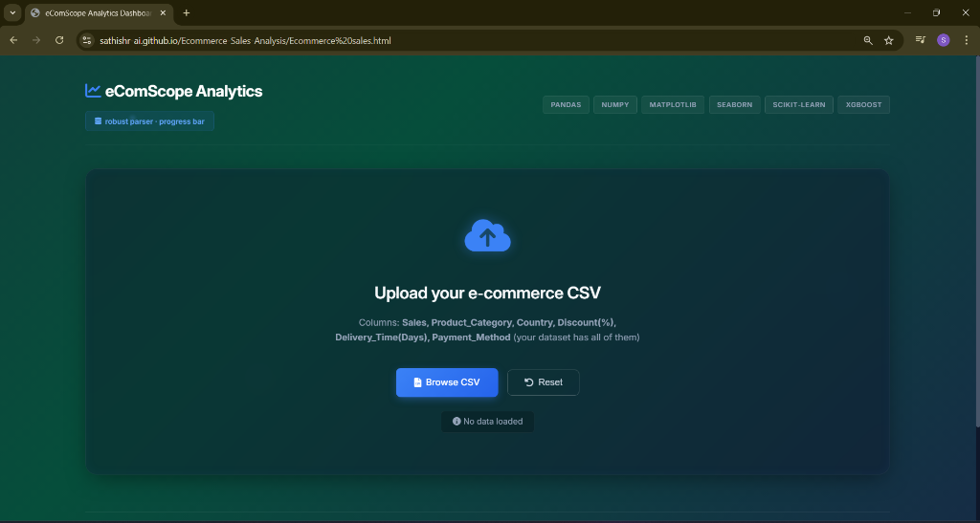Click the eComScope chart line logo icon
The height and width of the screenshot is (523, 980).
coord(93,91)
